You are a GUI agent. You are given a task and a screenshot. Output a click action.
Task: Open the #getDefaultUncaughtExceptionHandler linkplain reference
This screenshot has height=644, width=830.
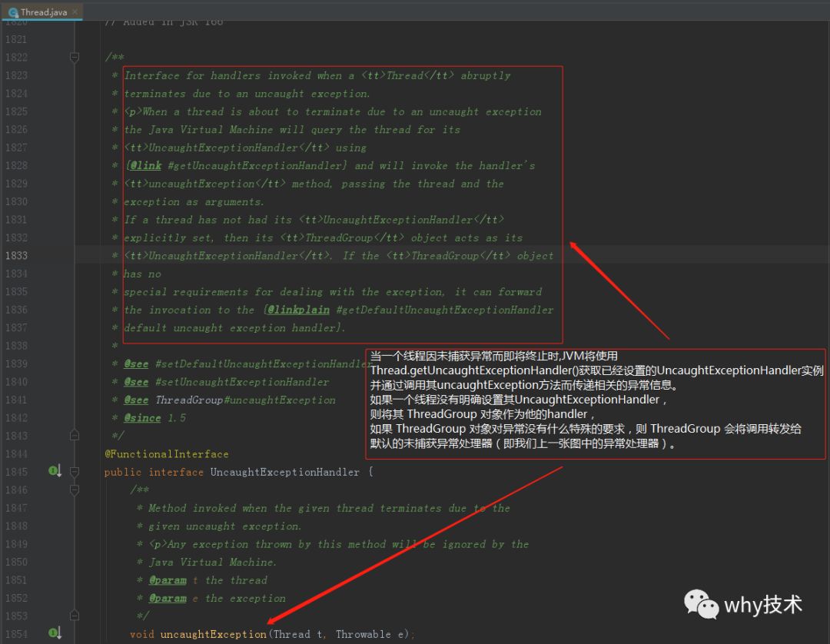pos(445,310)
